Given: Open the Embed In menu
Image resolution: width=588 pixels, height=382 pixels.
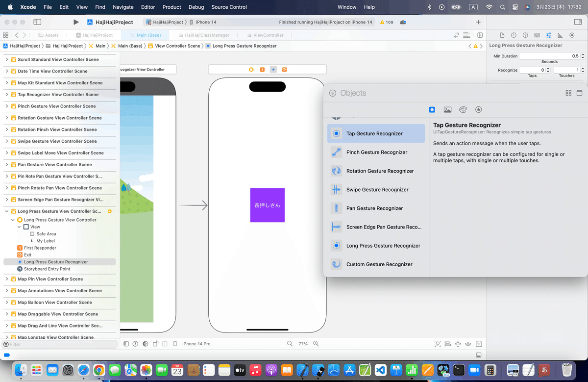Looking at the screenshot, I should coord(479,344).
